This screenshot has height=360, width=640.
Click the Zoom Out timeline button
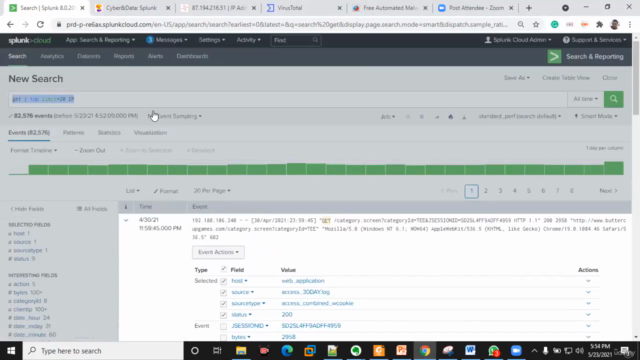pos(90,150)
